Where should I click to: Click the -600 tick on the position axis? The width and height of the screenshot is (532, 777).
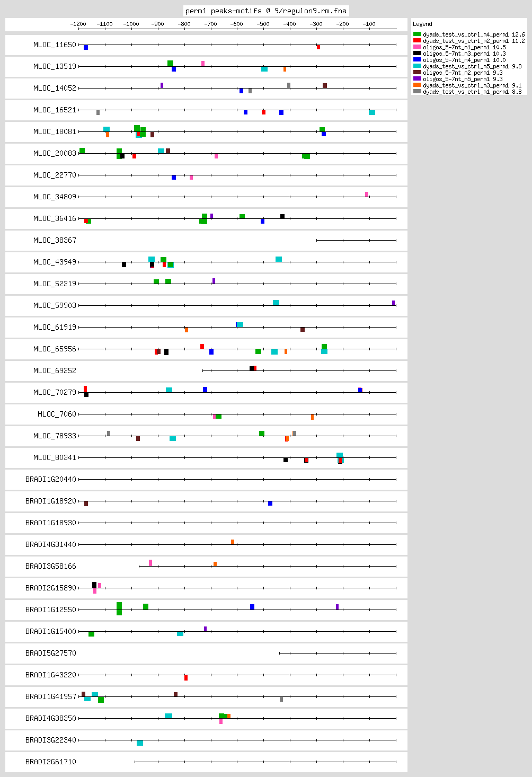pyautogui.click(x=237, y=24)
